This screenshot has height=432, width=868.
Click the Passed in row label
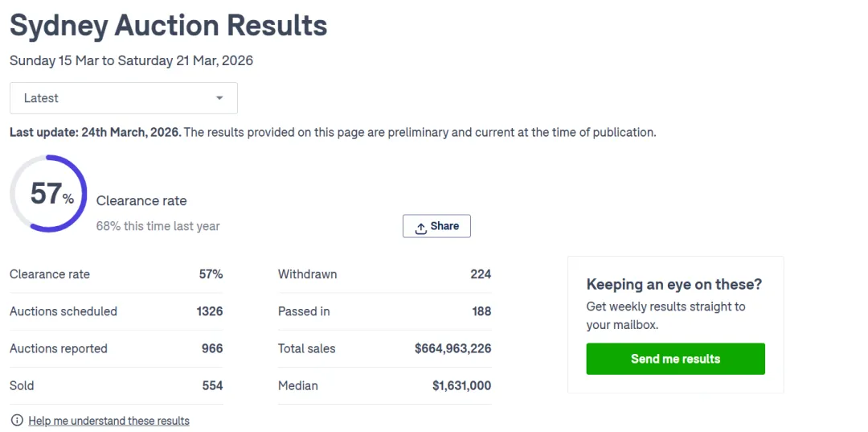304,311
